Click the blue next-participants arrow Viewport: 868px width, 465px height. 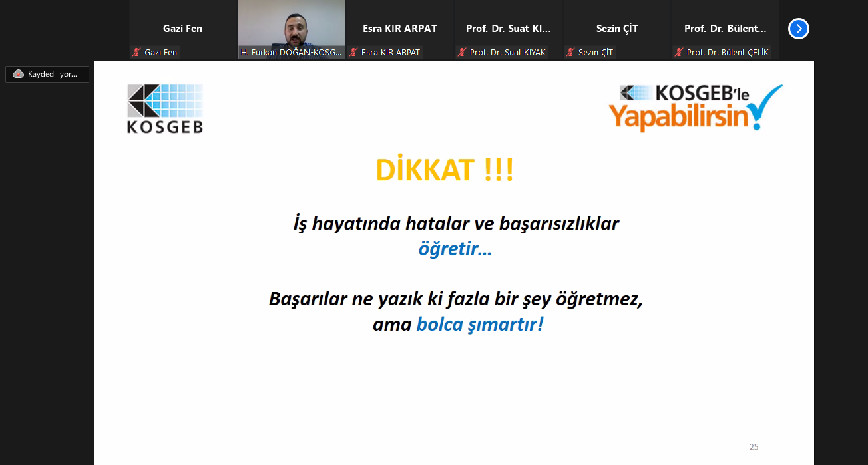point(798,29)
